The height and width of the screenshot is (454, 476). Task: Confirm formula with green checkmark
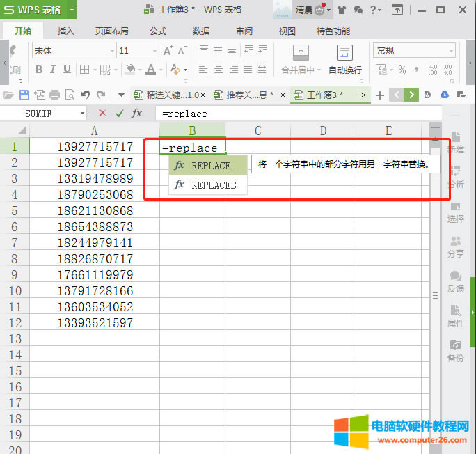click(x=120, y=113)
